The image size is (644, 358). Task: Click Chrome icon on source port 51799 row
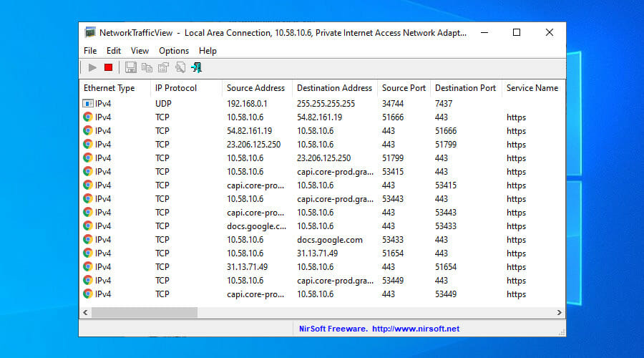(x=87, y=158)
